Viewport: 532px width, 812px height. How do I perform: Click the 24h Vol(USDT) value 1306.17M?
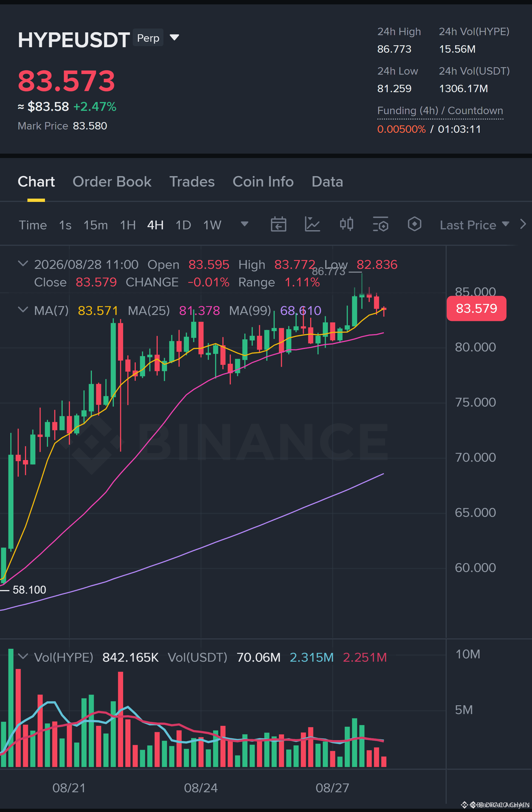tap(463, 88)
